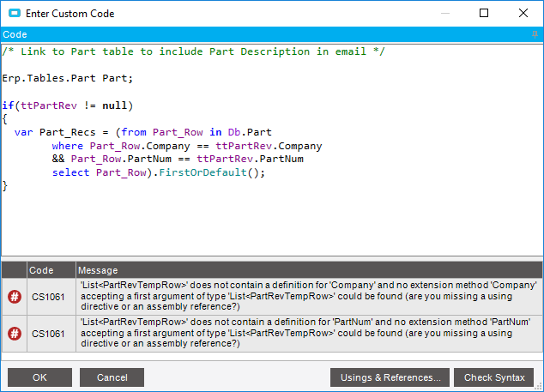The image size is (544, 392).
Task: Maximize the Enter Custom Code window
Action: 484,14
